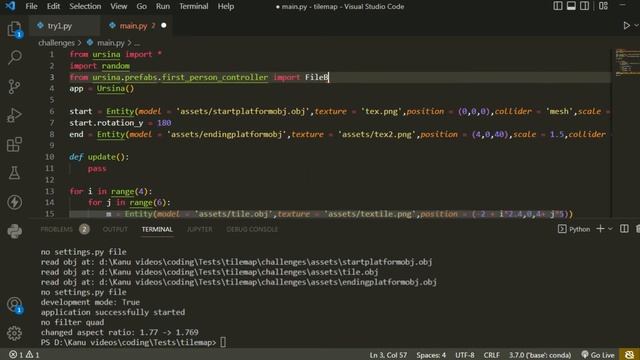Switch to the OUTPUT panel tab
Image resolution: width=640 pixels, height=360 pixels.
115,229
